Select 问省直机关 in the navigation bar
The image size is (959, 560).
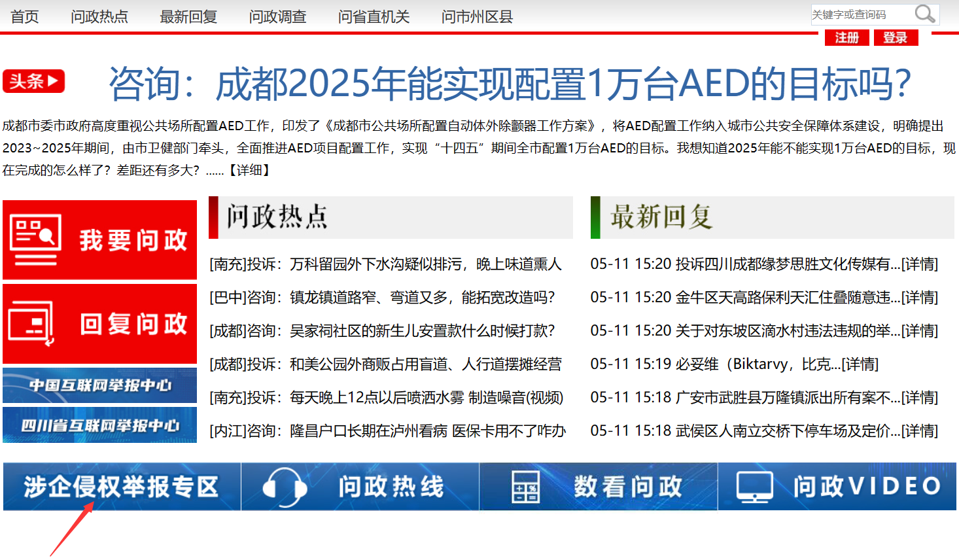point(374,16)
